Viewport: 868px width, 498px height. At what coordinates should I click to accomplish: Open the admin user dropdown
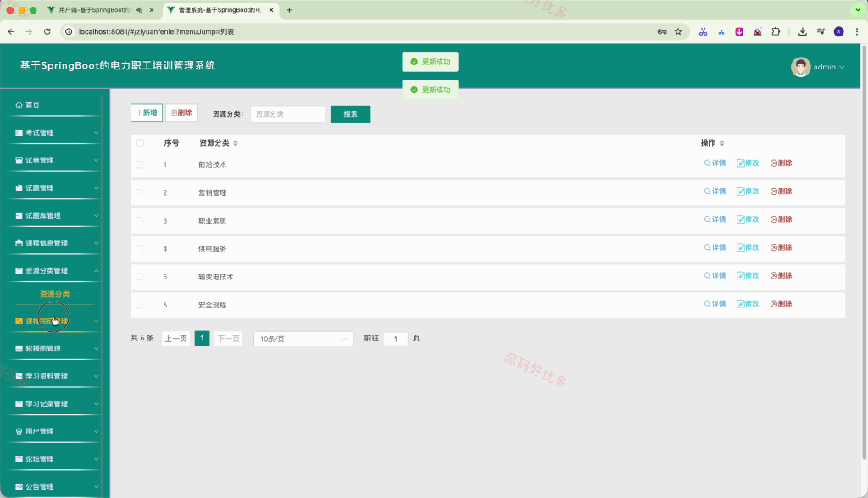tap(829, 67)
